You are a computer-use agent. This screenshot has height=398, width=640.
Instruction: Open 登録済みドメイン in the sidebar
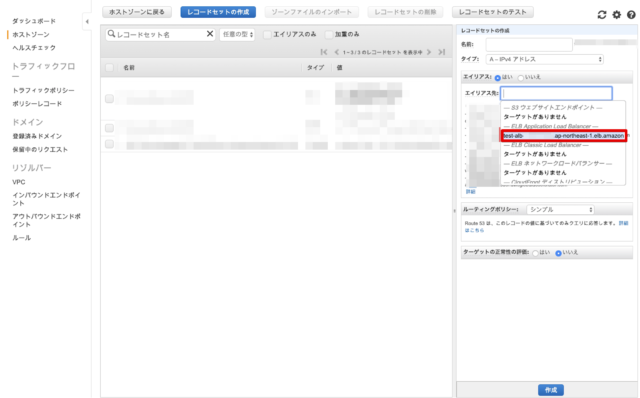click(37, 136)
